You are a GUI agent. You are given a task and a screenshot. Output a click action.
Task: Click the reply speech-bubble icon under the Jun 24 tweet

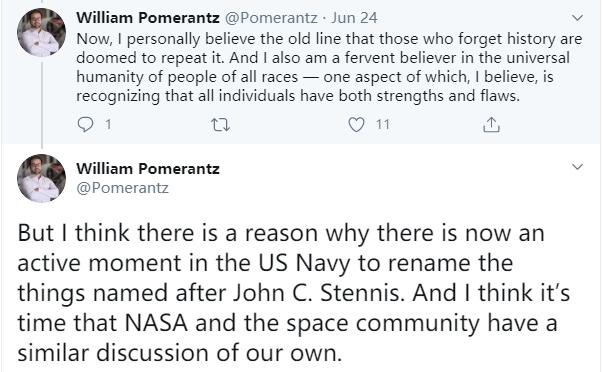click(x=85, y=125)
